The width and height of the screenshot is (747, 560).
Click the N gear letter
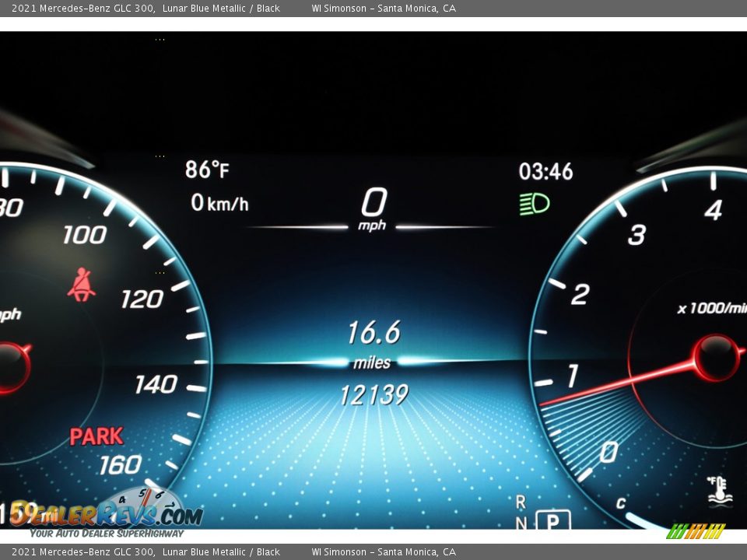coord(521,523)
